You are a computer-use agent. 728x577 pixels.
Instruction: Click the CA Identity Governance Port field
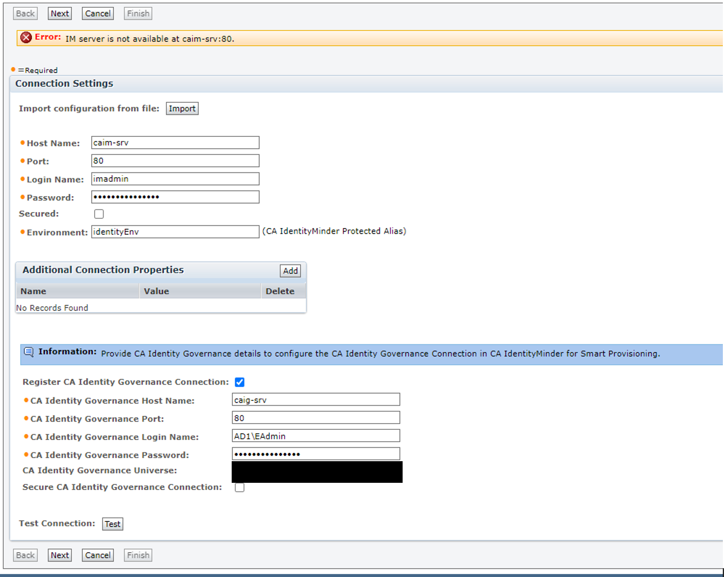pyautogui.click(x=316, y=417)
